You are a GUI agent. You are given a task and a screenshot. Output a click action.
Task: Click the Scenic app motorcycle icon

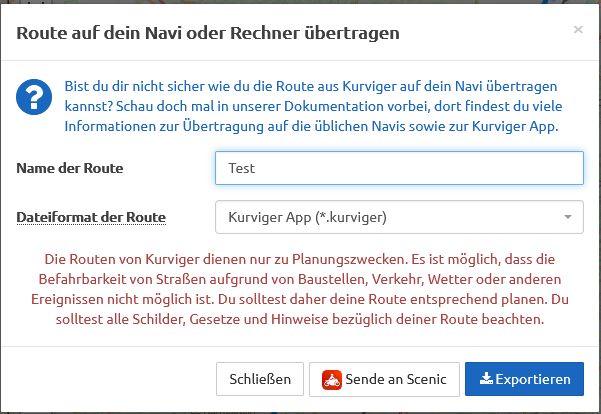pyautogui.click(x=332, y=380)
